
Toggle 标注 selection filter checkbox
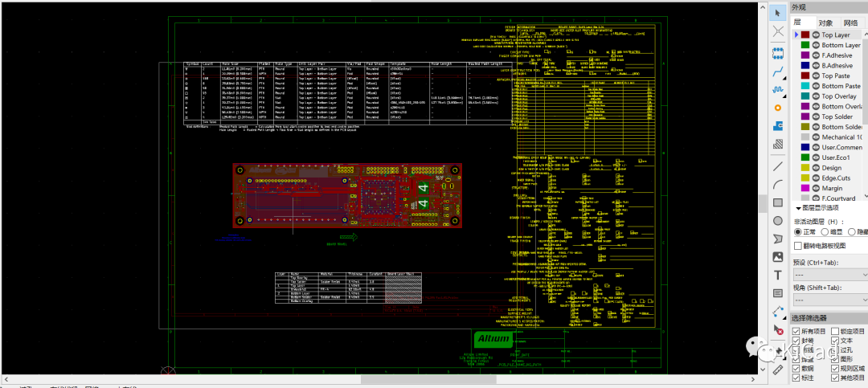tap(796, 378)
